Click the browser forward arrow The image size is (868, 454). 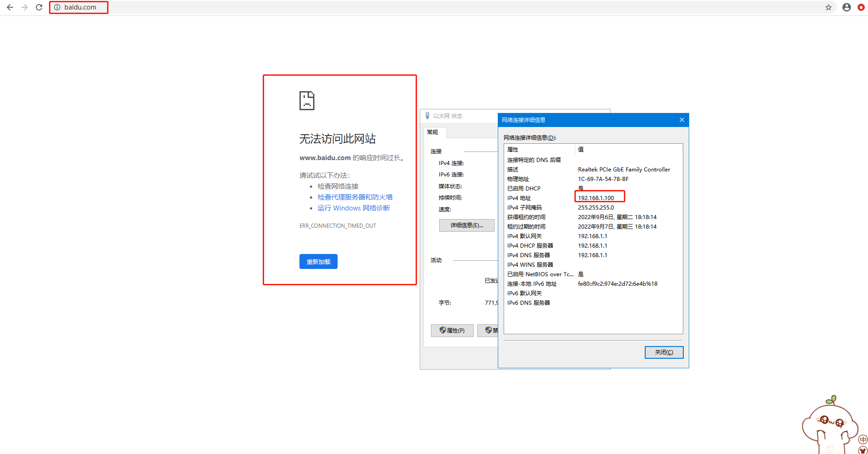(x=25, y=7)
